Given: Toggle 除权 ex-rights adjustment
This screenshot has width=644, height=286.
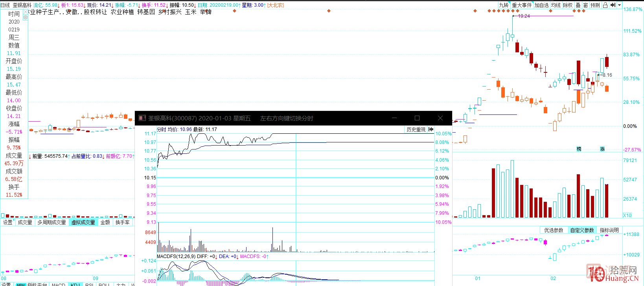Looking at the screenshot, I should (568, 5).
